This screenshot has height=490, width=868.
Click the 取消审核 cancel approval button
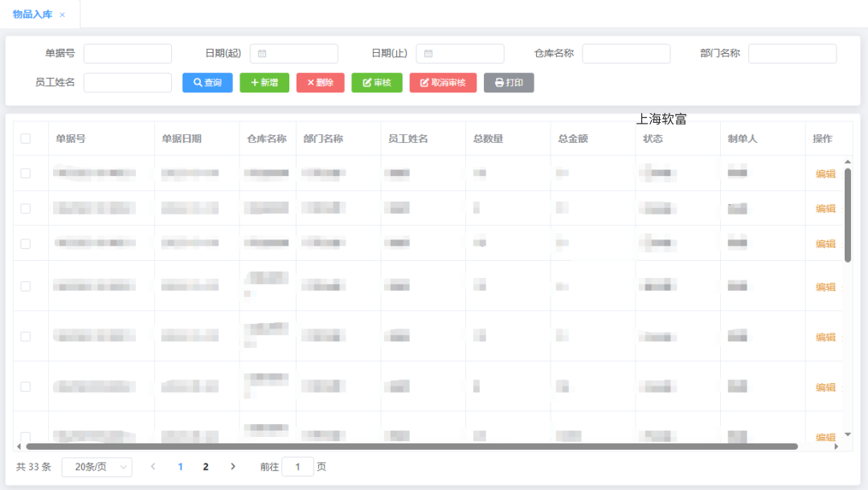[443, 83]
